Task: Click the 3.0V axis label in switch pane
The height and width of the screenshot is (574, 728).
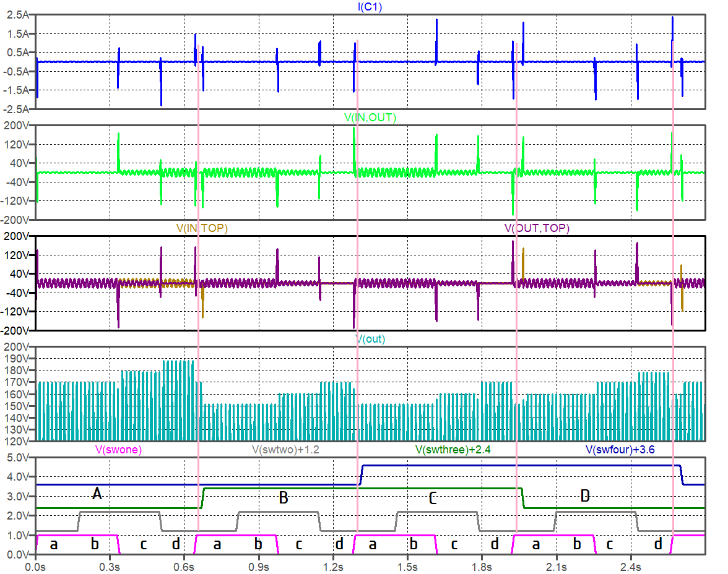Action: coord(17,497)
